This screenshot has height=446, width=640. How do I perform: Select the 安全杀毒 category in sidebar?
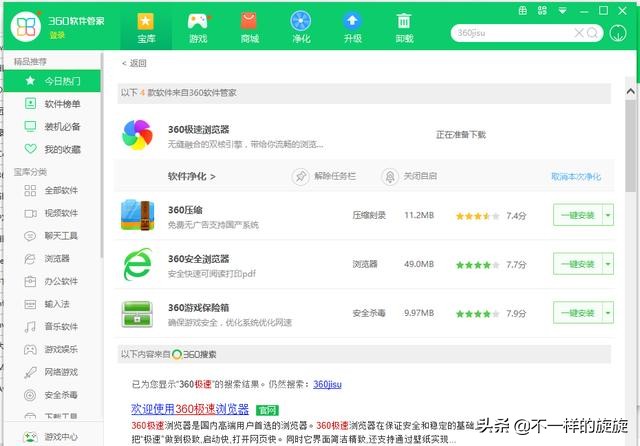(x=52, y=395)
